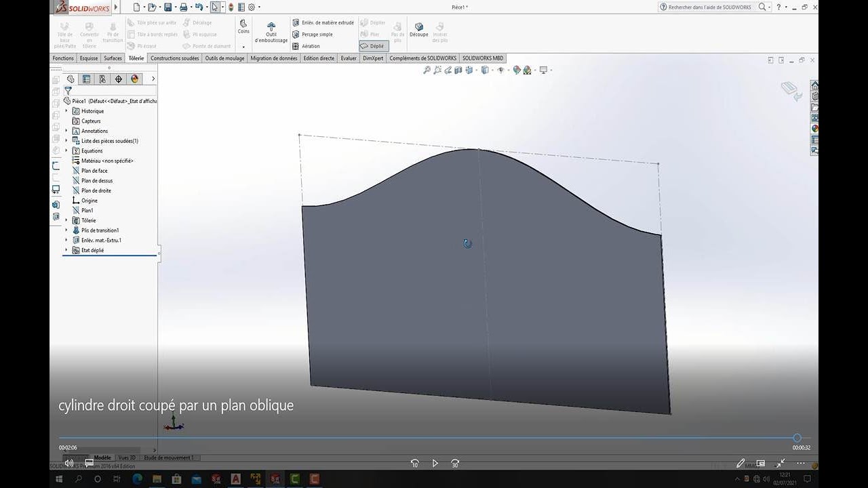Image resolution: width=868 pixels, height=488 pixels.
Task: Skip forward 30 seconds
Action: point(455,464)
